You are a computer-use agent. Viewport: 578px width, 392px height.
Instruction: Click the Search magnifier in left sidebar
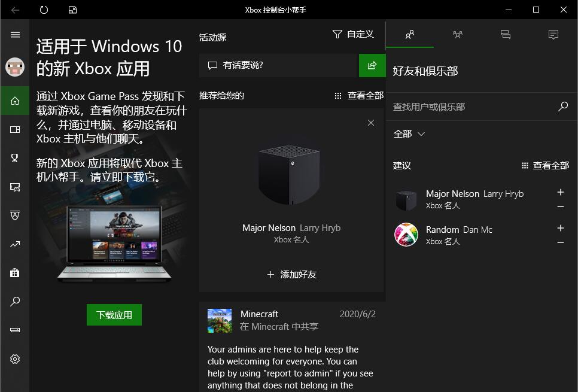coord(15,302)
